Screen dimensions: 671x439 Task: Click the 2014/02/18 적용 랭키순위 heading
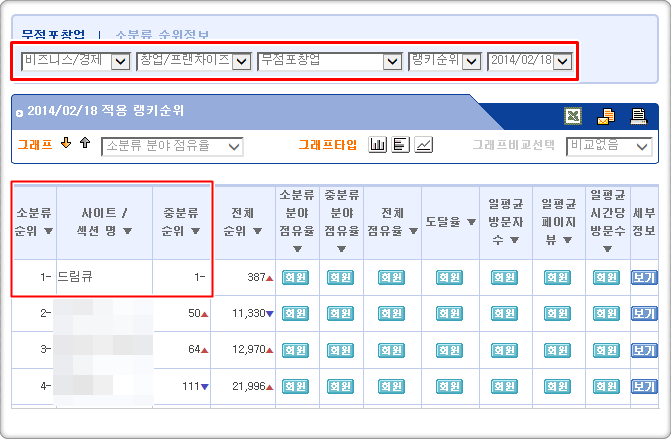106,111
